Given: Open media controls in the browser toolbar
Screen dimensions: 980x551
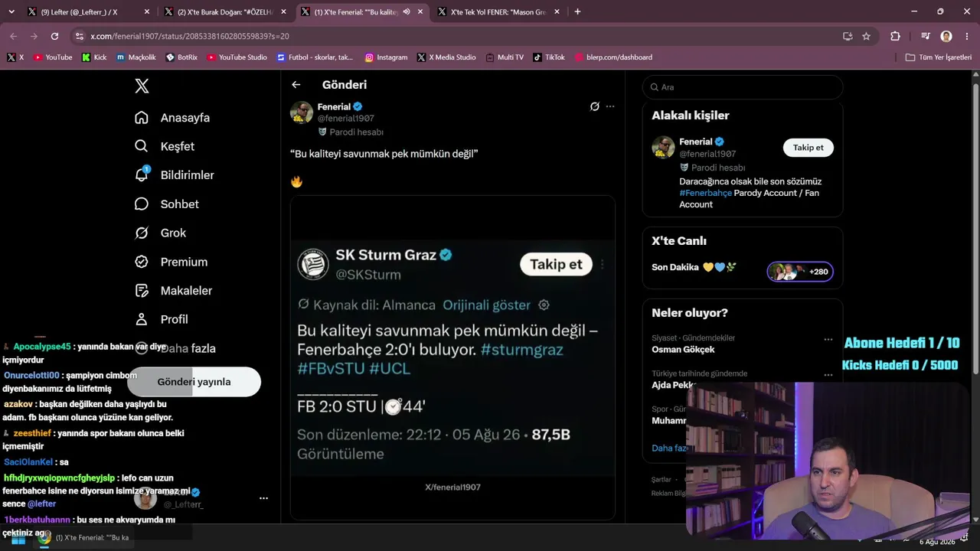Looking at the screenshot, I should coord(926,36).
